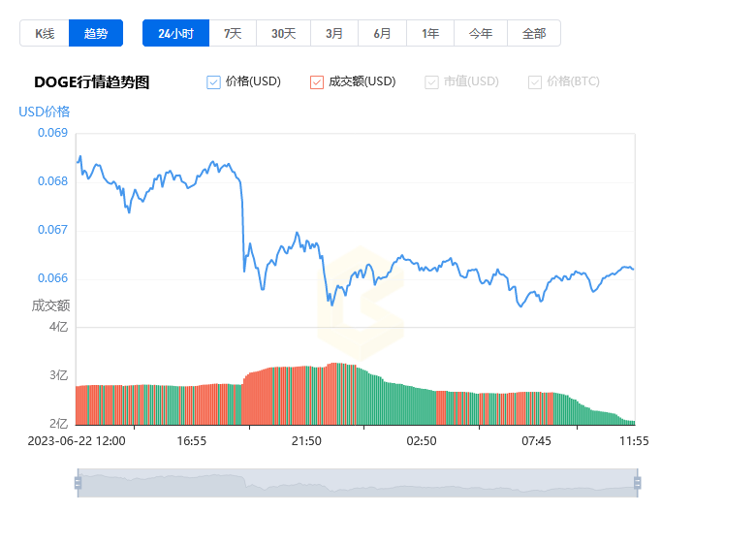The image size is (756, 546).
Task: Show the 7天 time range
Action: pyautogui.click(x=233, y=33)
